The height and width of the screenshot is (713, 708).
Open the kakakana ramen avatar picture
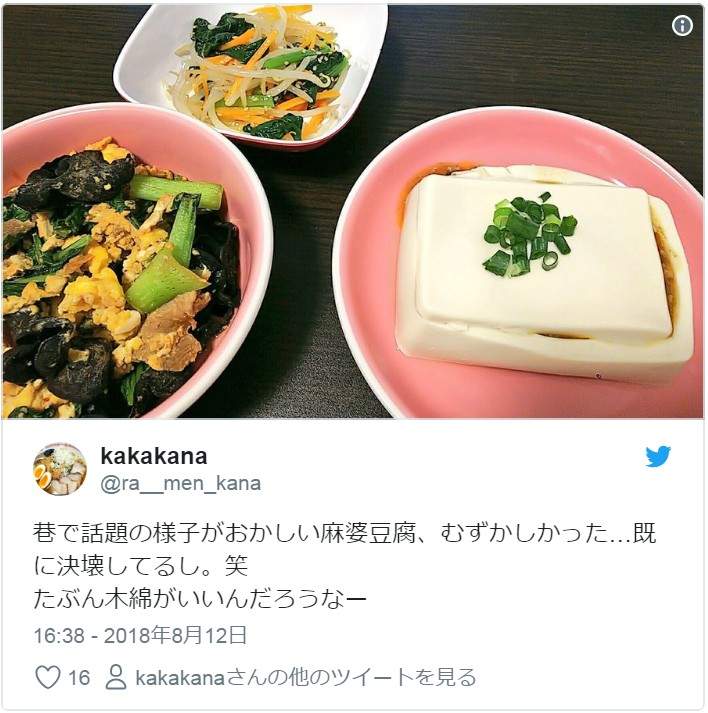60,469
